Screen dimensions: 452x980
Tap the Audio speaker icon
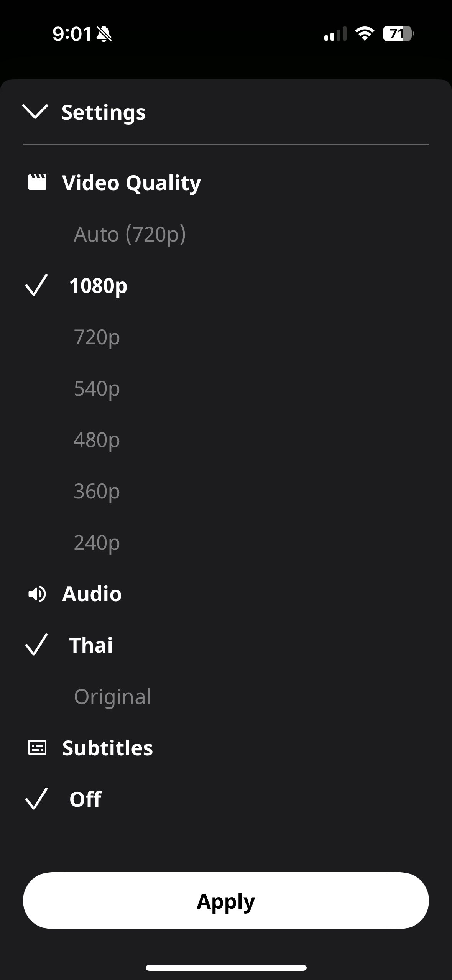pyautogui.click(x=37, y=594)
